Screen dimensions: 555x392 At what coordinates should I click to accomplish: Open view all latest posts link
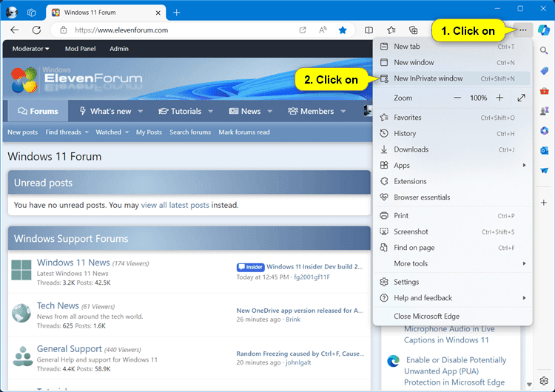(x=175, y=205)
